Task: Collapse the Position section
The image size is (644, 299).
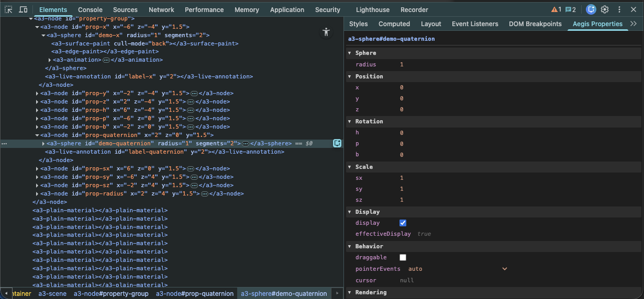Action: tap(350, 76)
